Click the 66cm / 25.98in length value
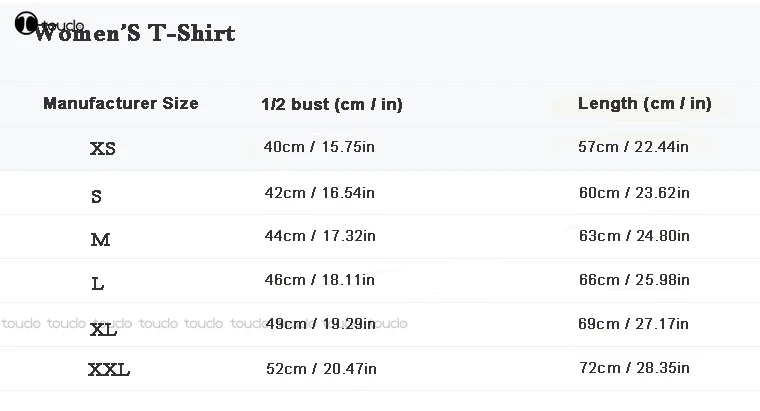The height and width of the screenshot is (411, 760). [634, 280]
